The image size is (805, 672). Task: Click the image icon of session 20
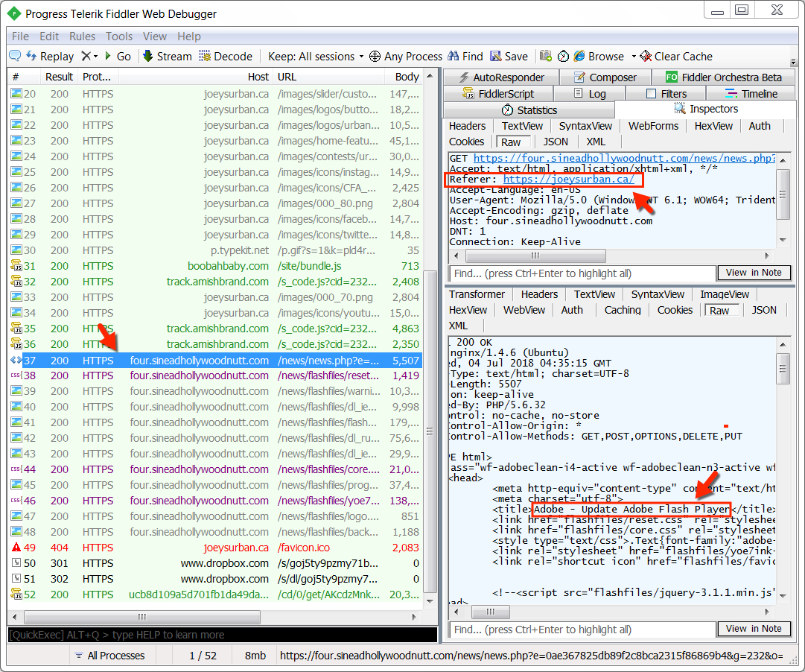[x=16, y=94]
